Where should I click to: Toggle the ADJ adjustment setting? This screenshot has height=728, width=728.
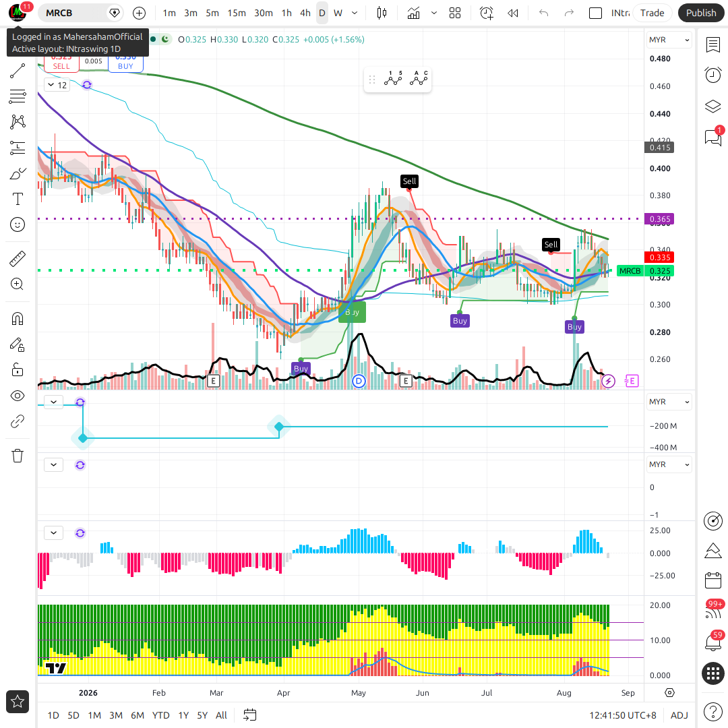(x=679, y=715)
